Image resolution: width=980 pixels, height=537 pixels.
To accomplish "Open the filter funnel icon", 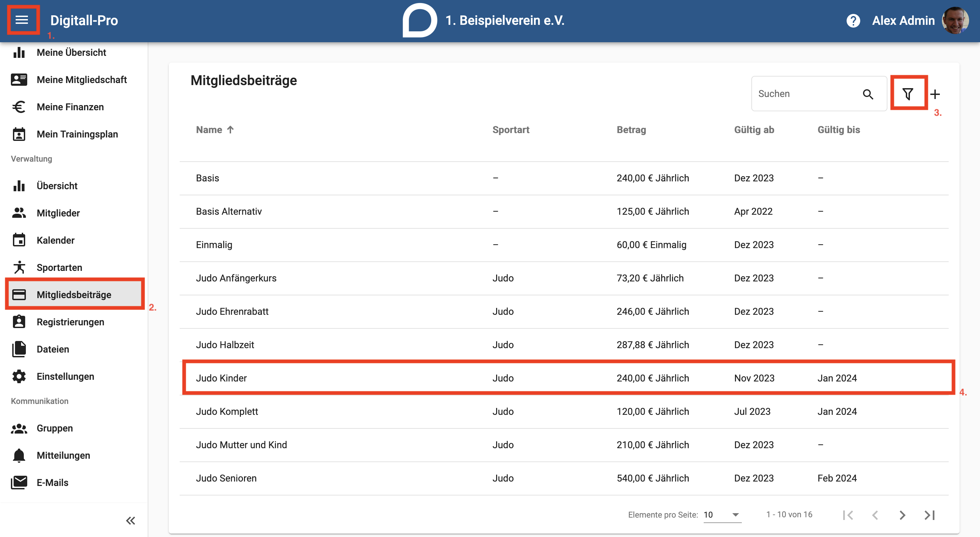I will pyautogui.click(x=908, y=94).
